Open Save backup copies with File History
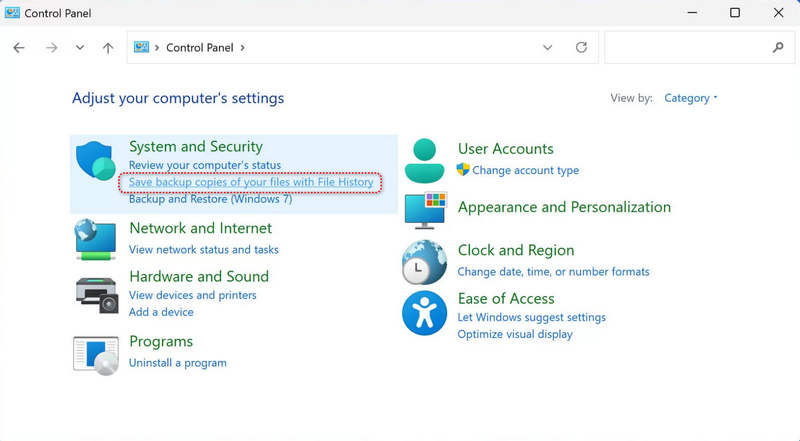This screenshot has height=441, width=800. coord(251,182)
